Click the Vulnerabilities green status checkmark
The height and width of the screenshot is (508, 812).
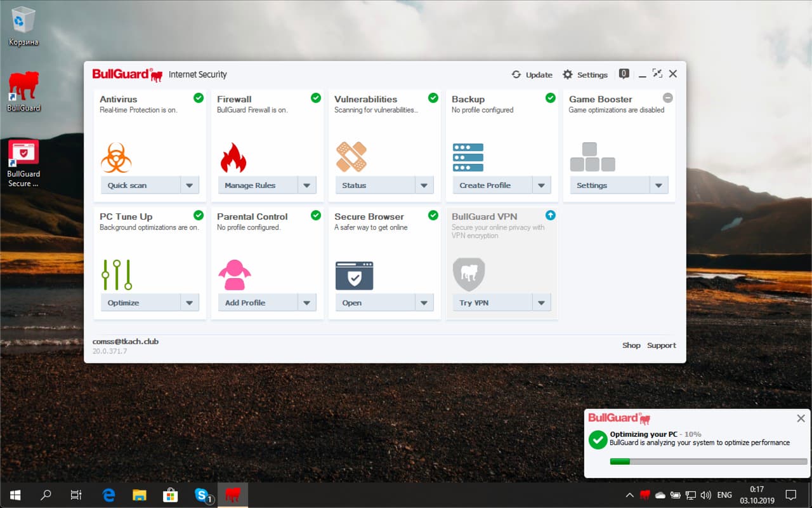click(x=433, y=98)
